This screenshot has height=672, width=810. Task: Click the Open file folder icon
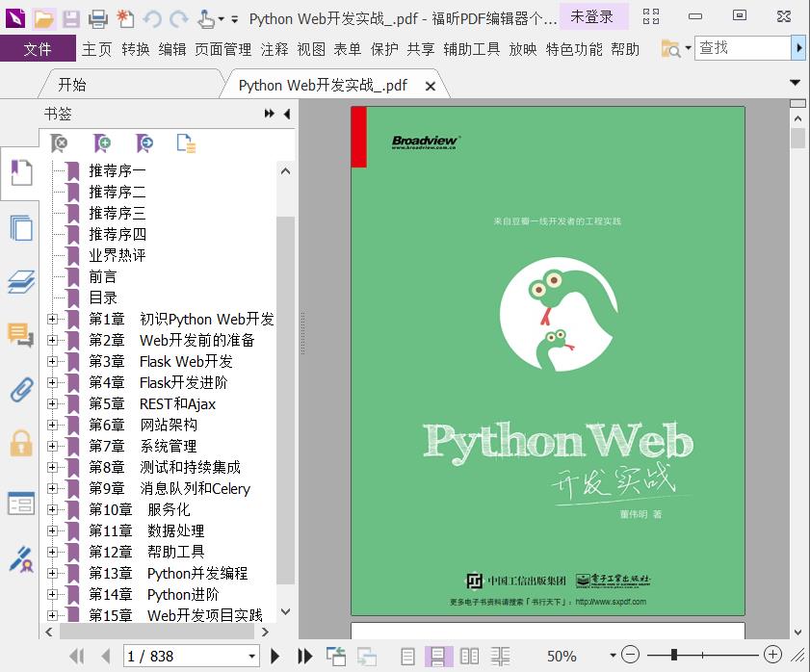44,19
